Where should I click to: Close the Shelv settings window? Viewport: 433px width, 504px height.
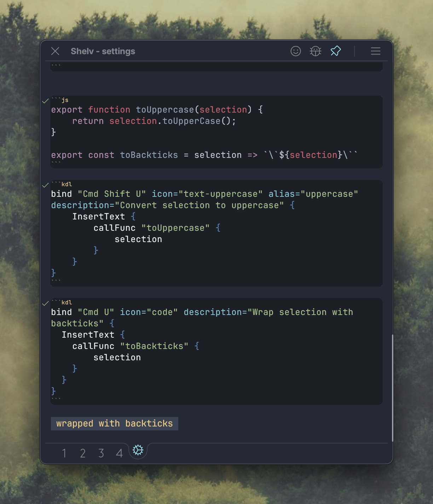55,51
